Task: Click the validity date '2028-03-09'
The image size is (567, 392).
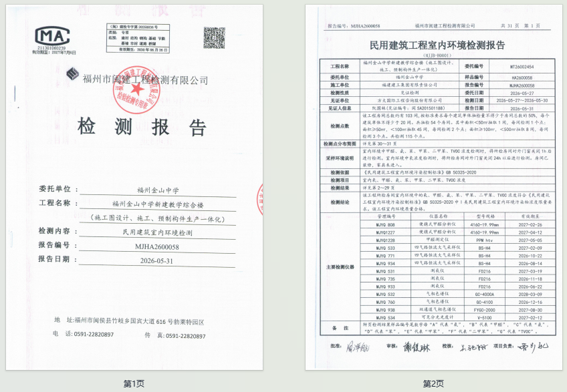Action: pos(530,295)
